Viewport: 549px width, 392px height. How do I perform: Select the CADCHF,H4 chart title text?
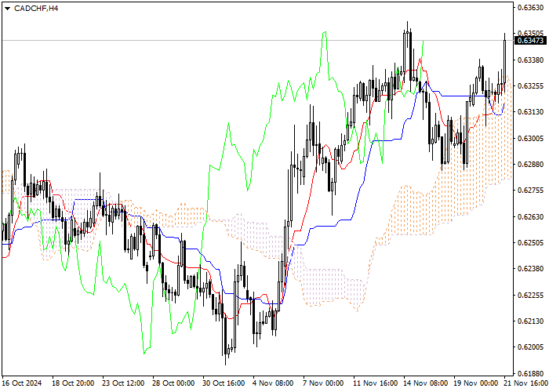point(36,9)
